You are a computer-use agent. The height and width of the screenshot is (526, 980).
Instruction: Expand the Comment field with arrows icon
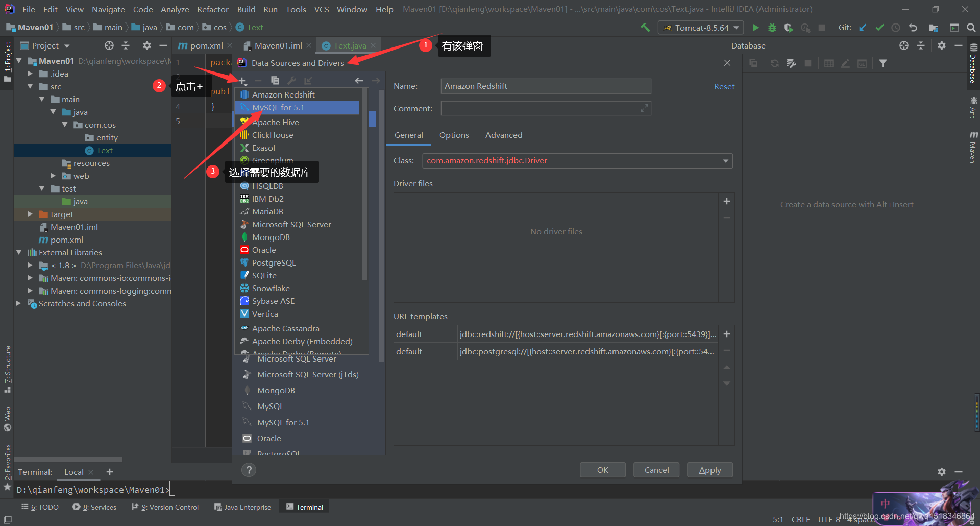644,108
